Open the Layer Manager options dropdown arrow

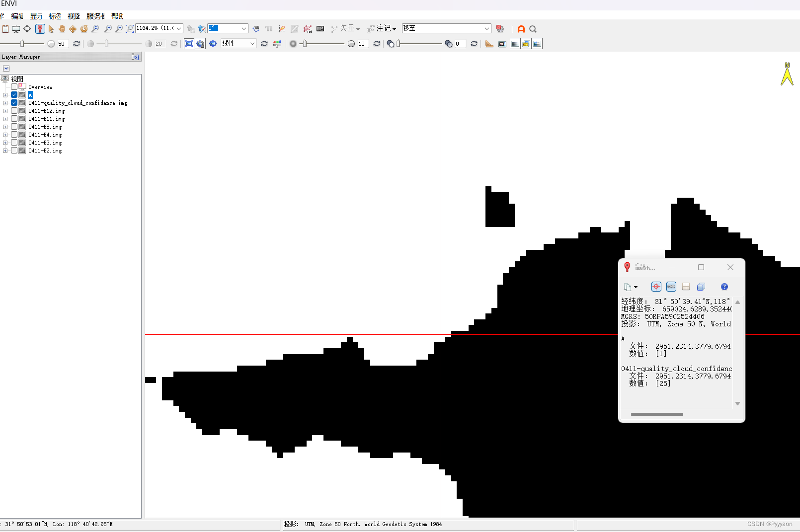[6, 69]
